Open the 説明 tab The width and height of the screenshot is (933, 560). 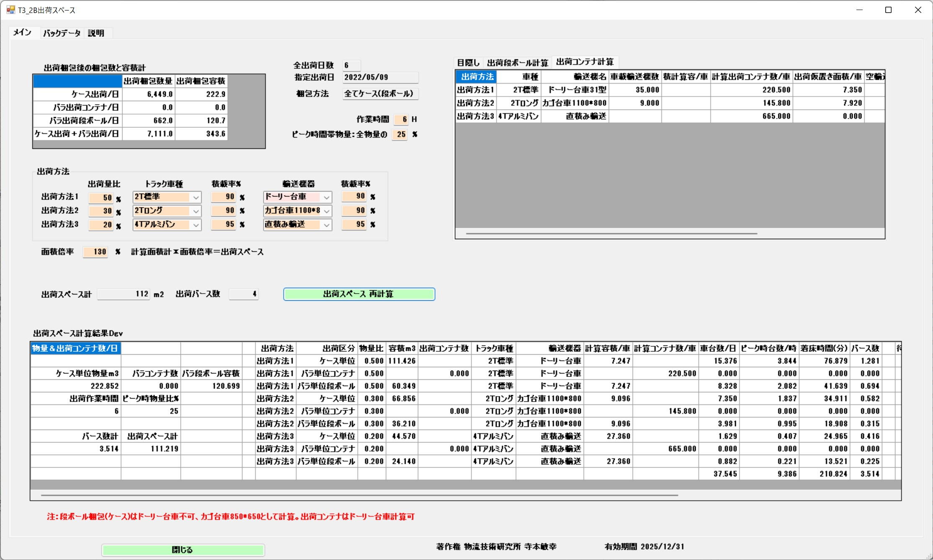coord(96,33)
